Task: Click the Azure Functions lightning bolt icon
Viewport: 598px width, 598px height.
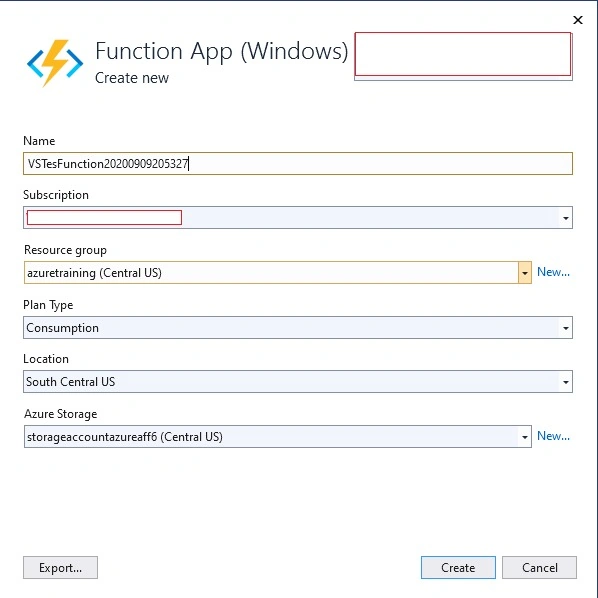Action: point(55,63)
